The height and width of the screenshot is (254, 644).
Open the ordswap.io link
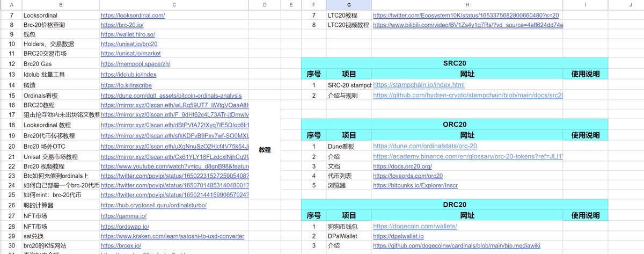125,227
